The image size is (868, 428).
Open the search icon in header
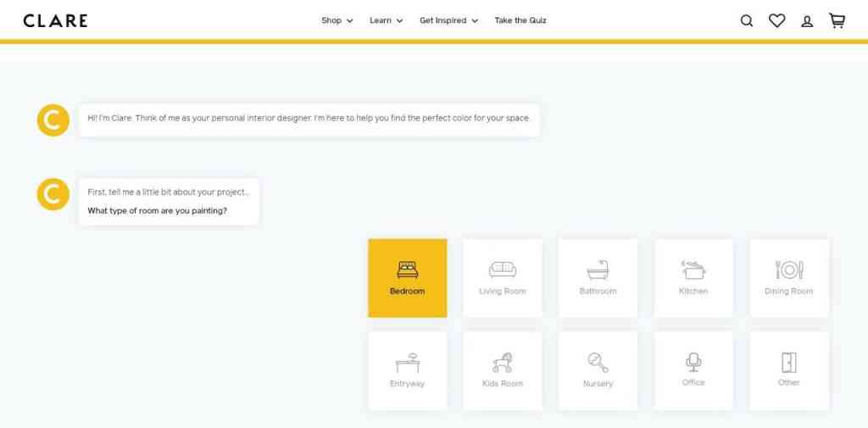[746, 21]
